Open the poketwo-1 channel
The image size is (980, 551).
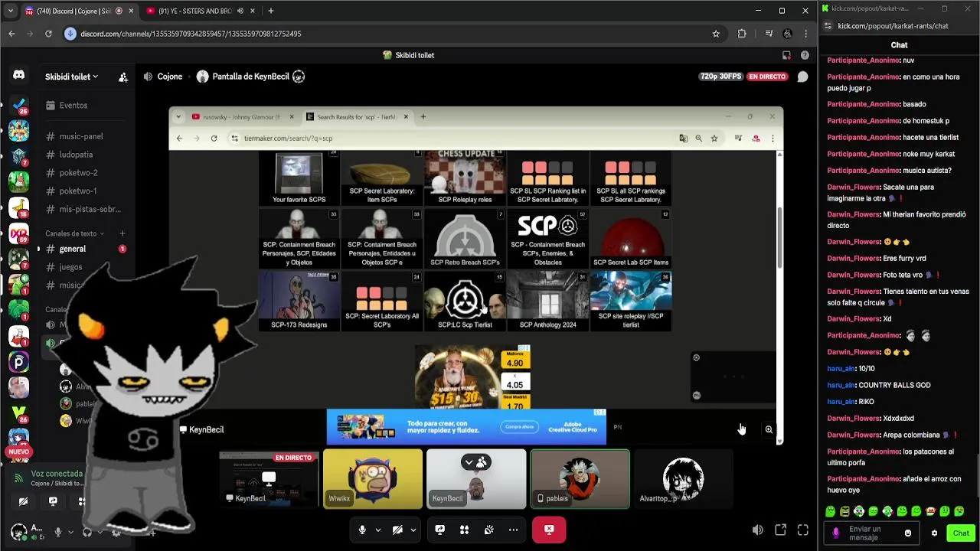[x=86, y=191]
